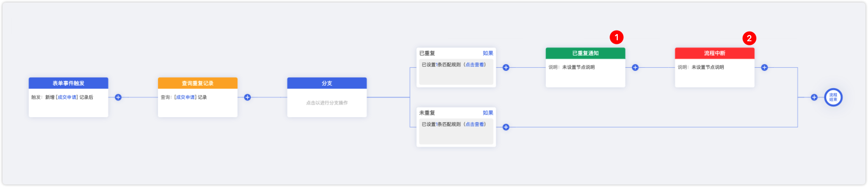Open 如果 label on 未重复 branch
This screenshot has width=868, height=187.
pos(488,113)
